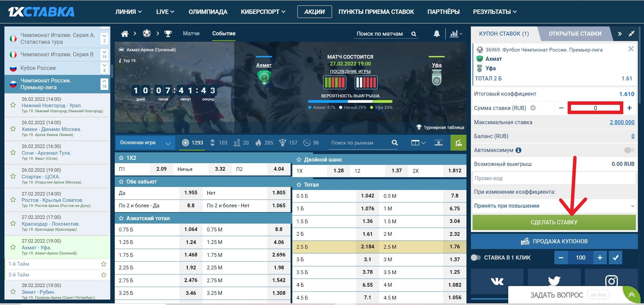This screenshot has height=305, width=644.
Task: Open the LIVE dropdown menu
Action: coord(165,12)
